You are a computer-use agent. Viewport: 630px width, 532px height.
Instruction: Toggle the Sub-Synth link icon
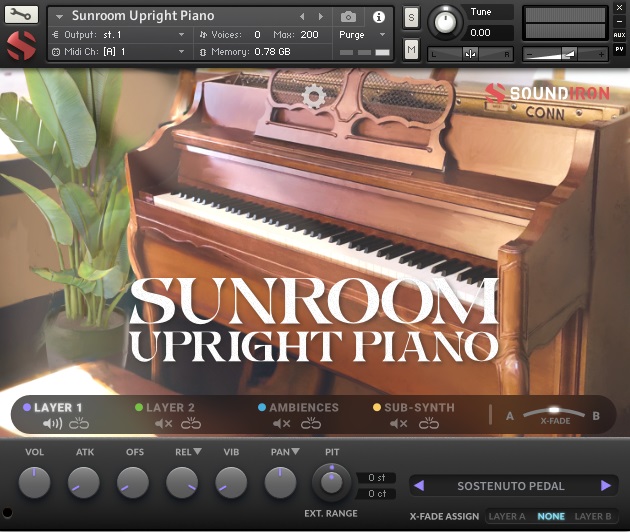(x=429, y=423)
